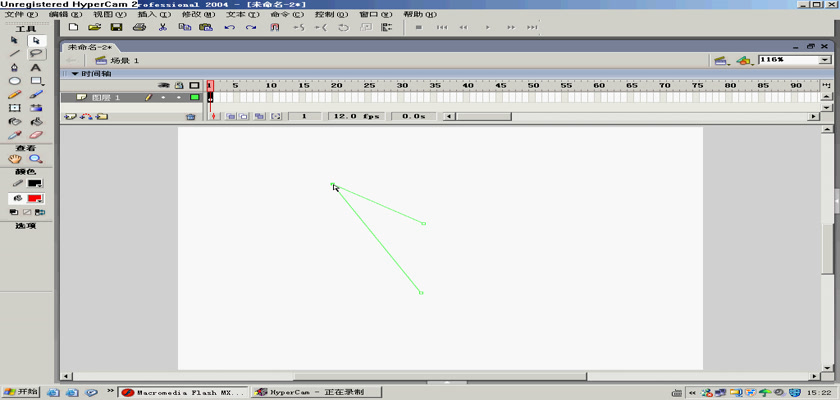
Task: Select the Fill Transform tool
Action: [x=36, y=108]
